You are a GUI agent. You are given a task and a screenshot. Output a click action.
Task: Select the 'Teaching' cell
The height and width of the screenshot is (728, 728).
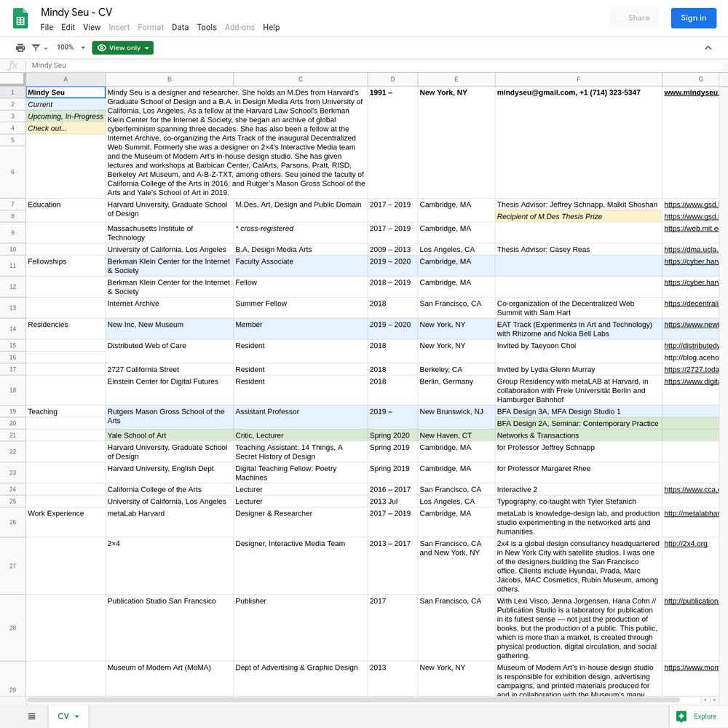pos(66,412)
